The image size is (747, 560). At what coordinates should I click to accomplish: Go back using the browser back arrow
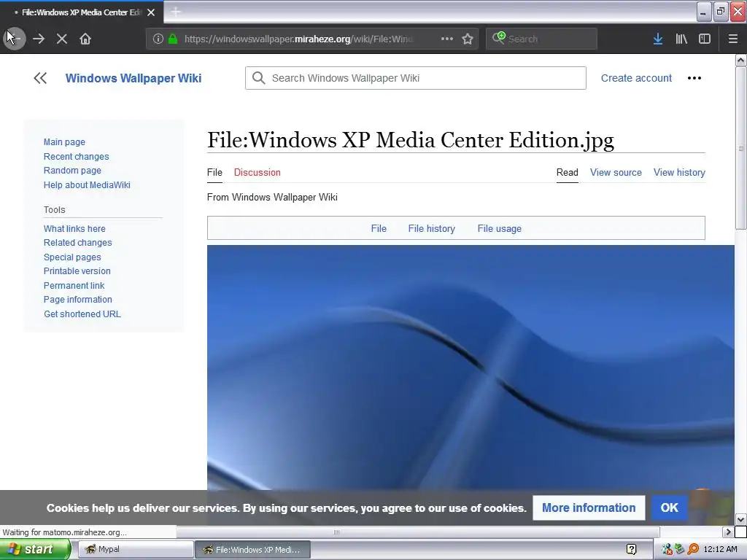[15, 39]
